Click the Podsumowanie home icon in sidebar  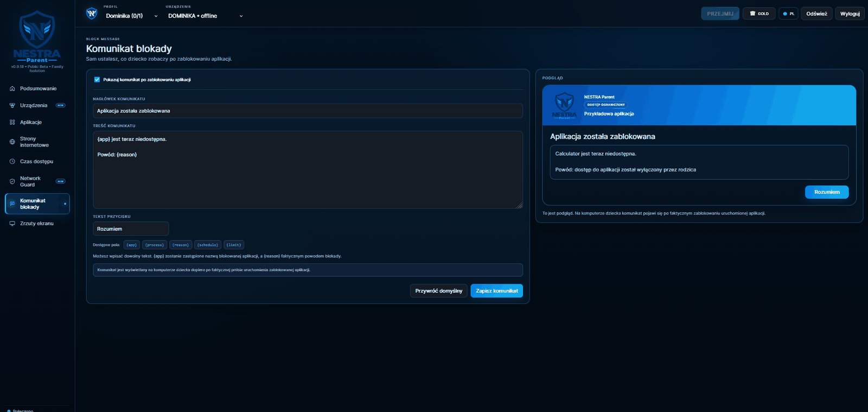pos(12,88)
